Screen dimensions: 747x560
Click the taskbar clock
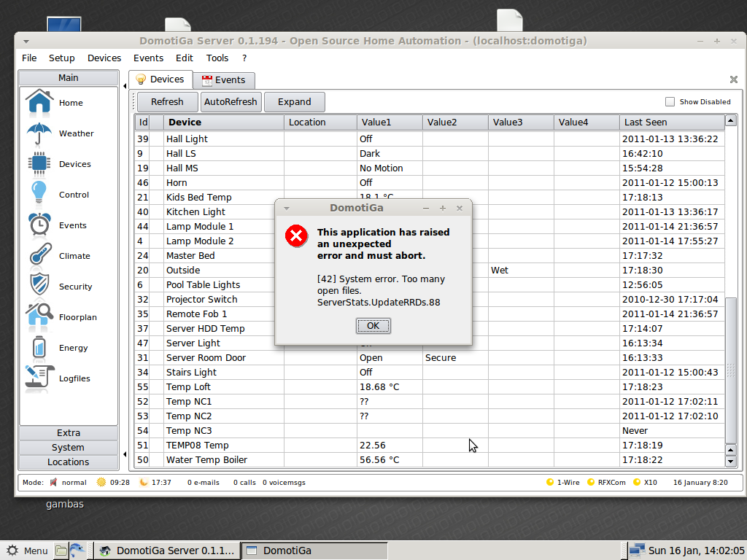pyautogui.click(x=696, y=551)
